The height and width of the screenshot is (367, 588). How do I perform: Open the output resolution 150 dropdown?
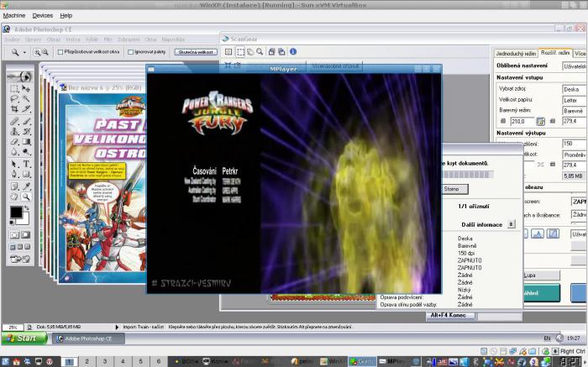pos(575,144)
